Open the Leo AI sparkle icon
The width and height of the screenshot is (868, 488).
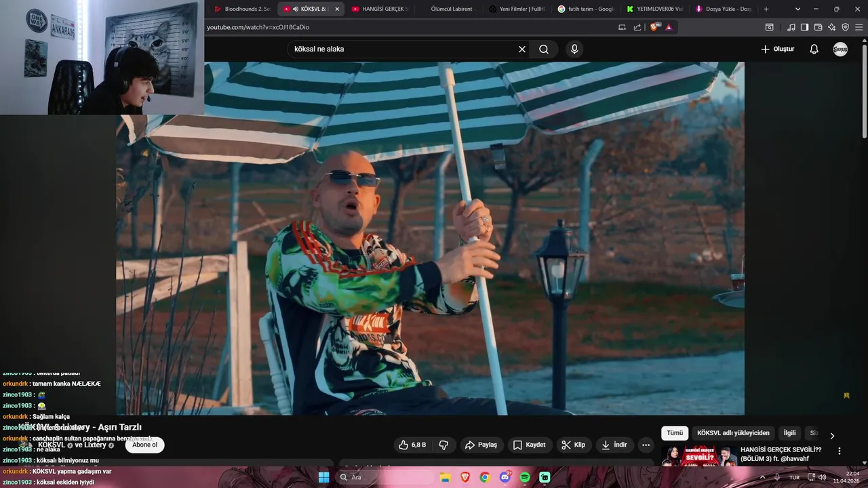tap(831, 27)
